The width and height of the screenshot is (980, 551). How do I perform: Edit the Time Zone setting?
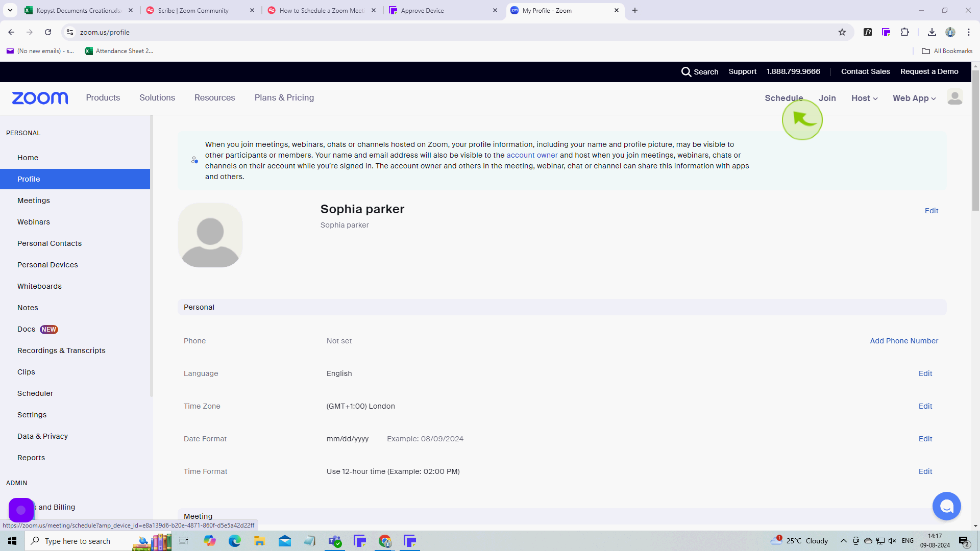click(x=925, y=406)
